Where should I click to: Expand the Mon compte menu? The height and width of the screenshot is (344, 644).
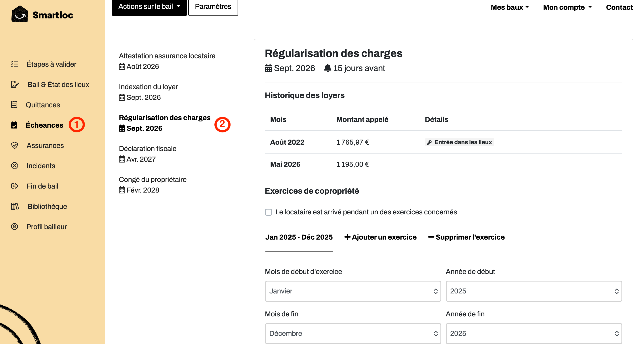tap(568, 7)
